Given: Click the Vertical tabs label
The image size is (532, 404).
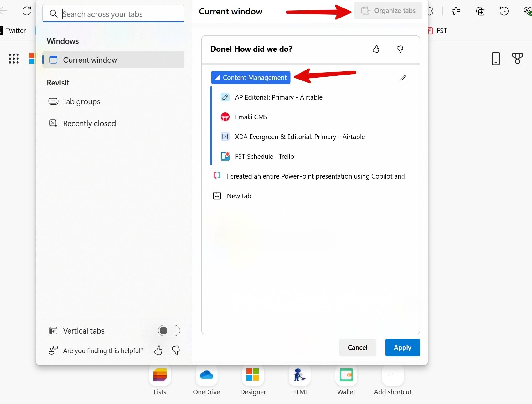Looking at the screenshot, I should coord(84,331).
